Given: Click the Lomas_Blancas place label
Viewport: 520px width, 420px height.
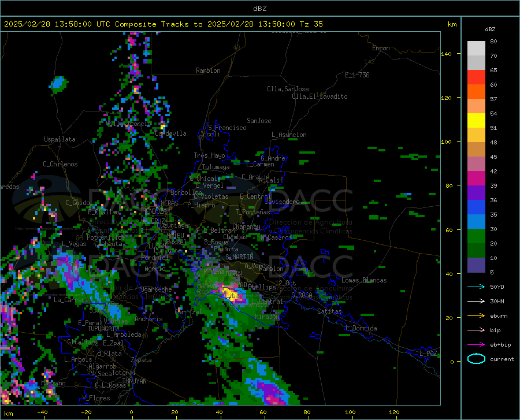Looking at the screenshot, I should coord(364,280).
